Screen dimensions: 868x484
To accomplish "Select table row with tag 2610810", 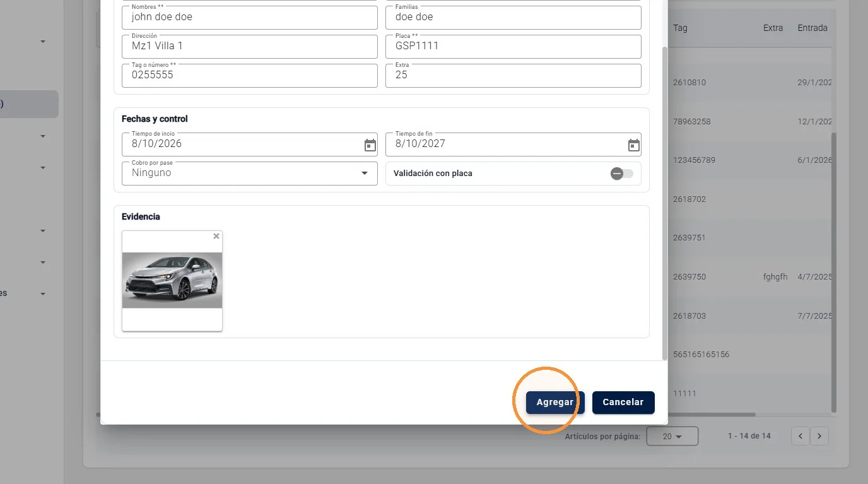I will click(749, 83).
